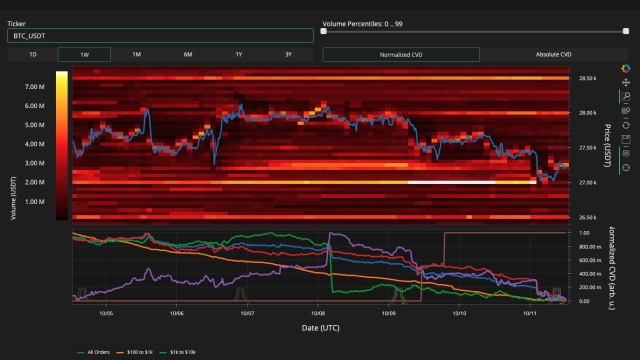Click the 10/08 date tick label

(x=318, y=313)
